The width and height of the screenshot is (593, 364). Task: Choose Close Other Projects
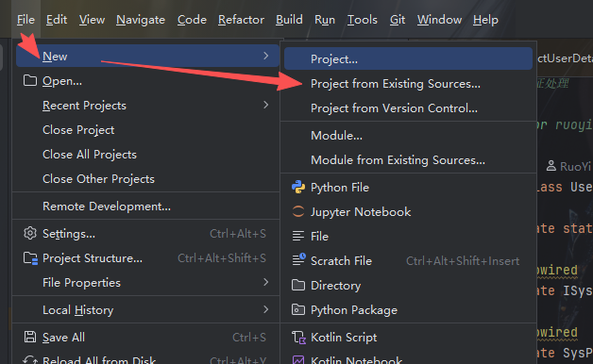tap(146, 178)
